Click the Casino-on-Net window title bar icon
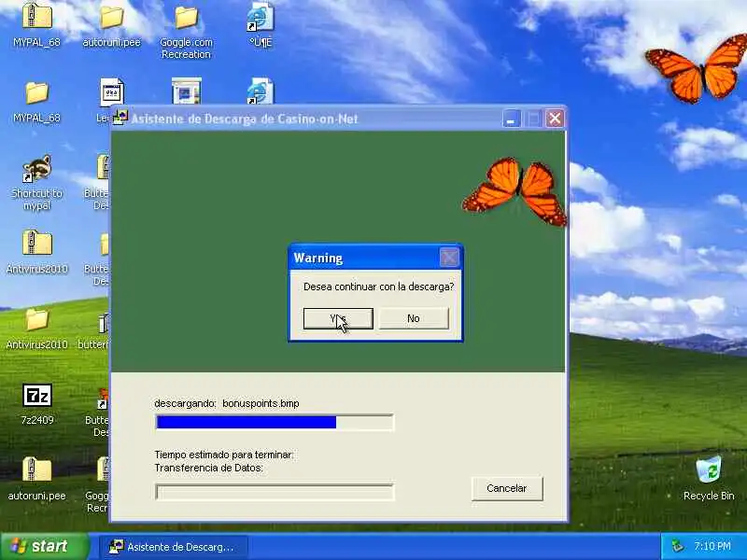The image size is (747, 560). [x=120, y=118]
